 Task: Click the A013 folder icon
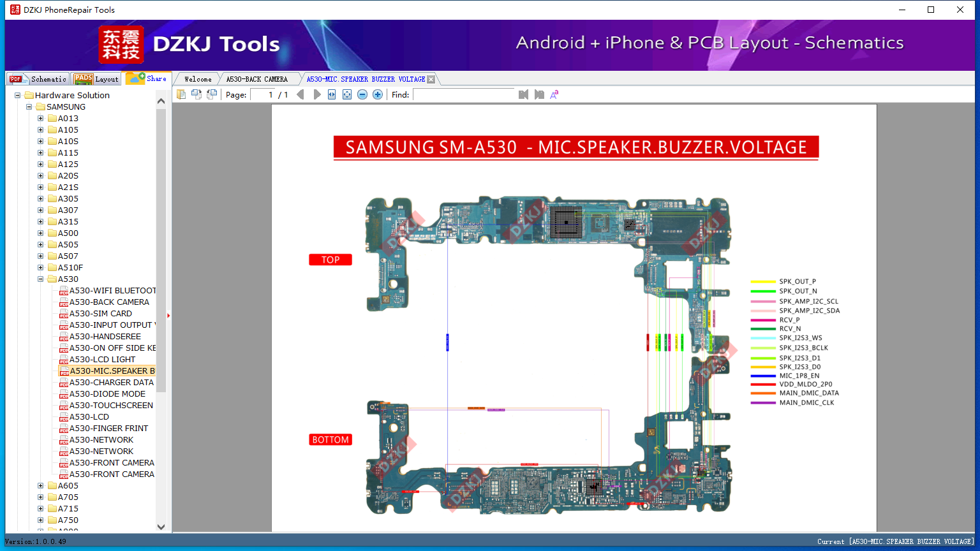point(52,119)
